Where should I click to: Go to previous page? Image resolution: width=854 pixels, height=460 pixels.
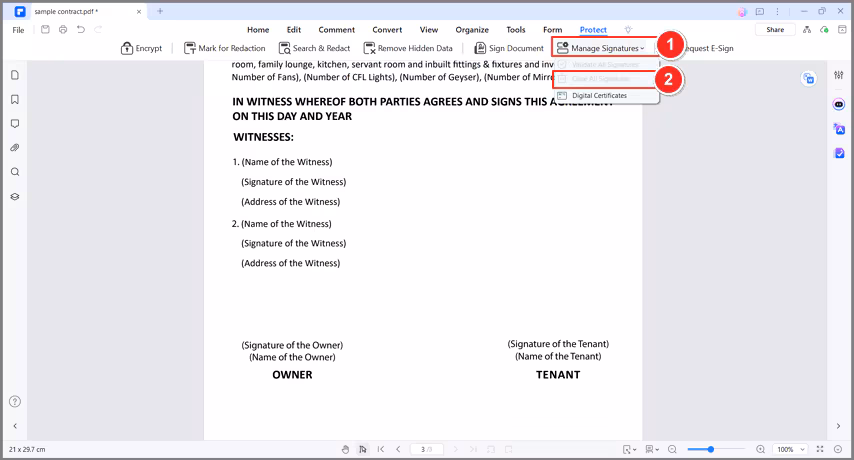coord(398,449)
